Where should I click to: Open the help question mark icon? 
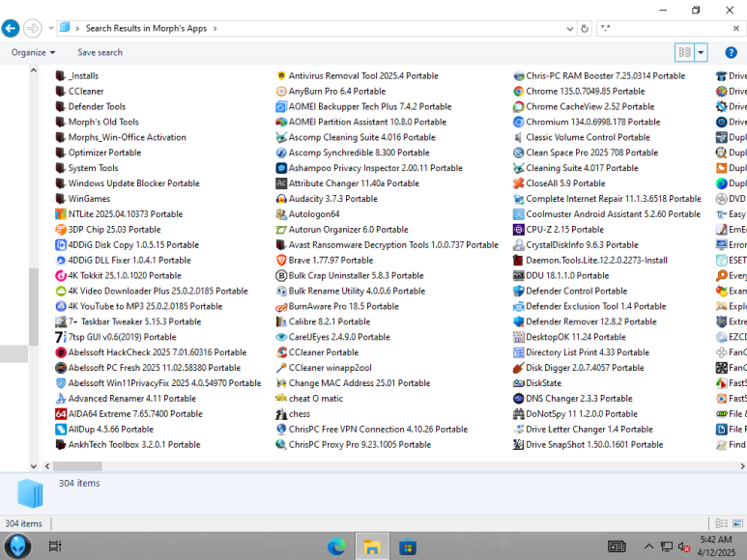(x=731, y=52)
